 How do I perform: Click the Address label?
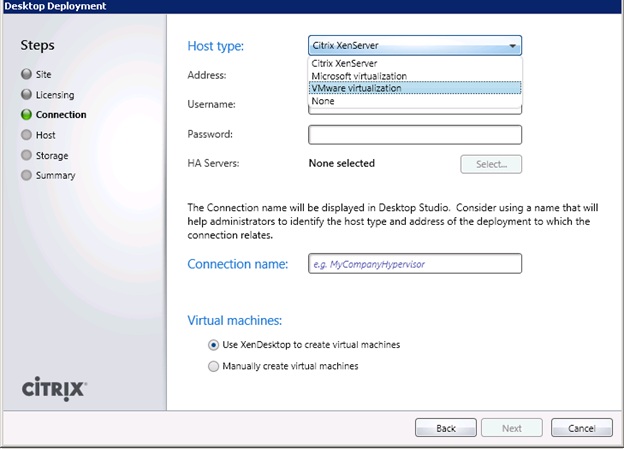pos(207,75)
